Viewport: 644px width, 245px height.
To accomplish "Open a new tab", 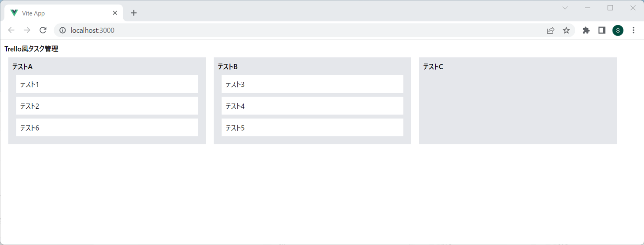I will (134, 13).
